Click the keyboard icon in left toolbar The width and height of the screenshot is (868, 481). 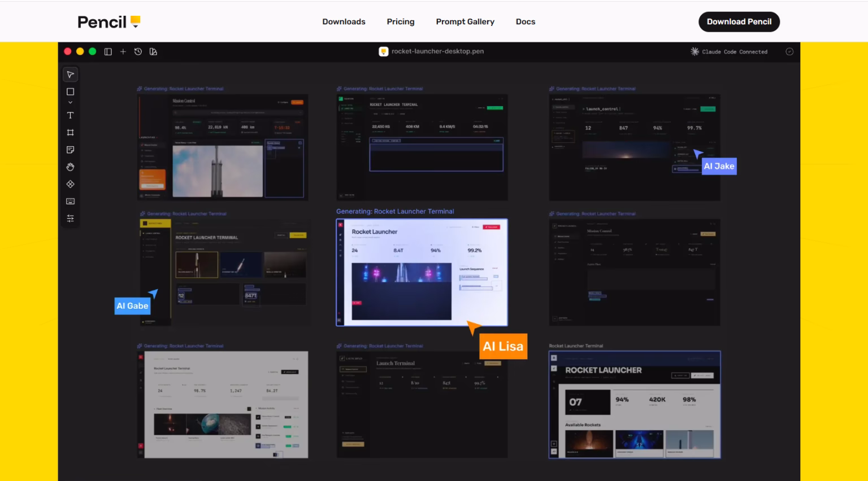[x=70, y=202]
